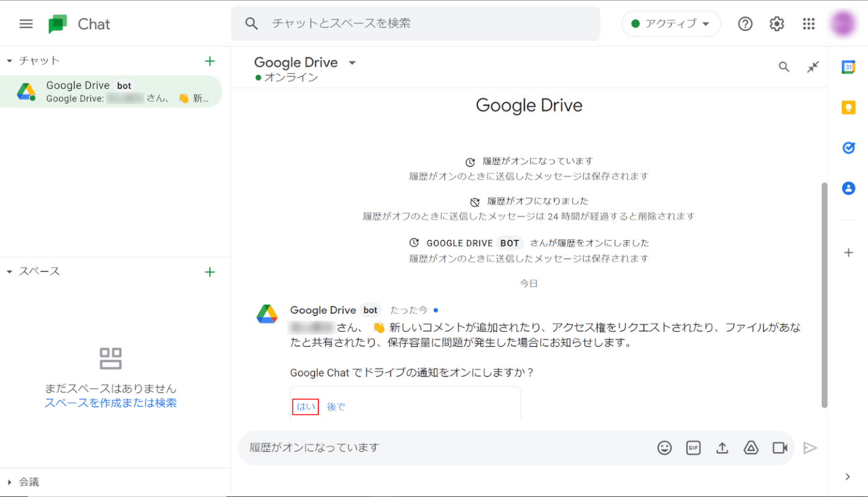868x497 pixels.
Task: Click the オンライン status text
Action: tap(291, 78)
